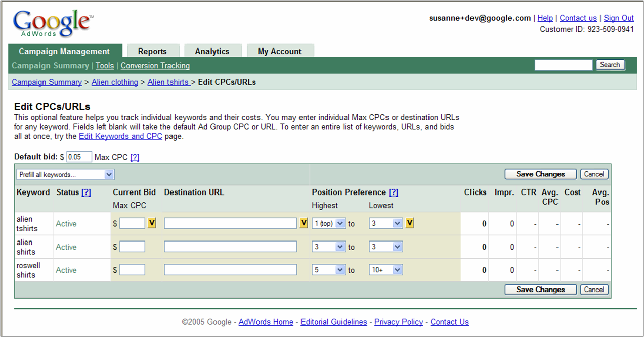Click the prefill arrow beside alien tshirts position preference

click(409, 223)
